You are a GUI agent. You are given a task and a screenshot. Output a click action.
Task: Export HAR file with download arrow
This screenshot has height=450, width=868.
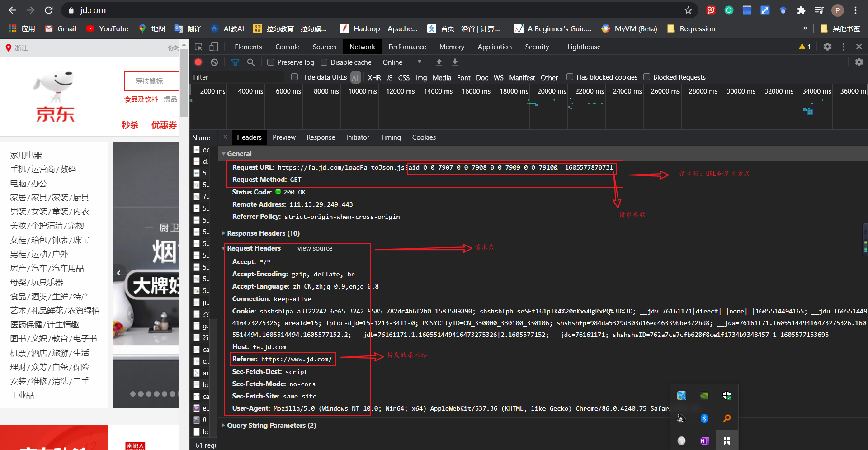[455, 62]
